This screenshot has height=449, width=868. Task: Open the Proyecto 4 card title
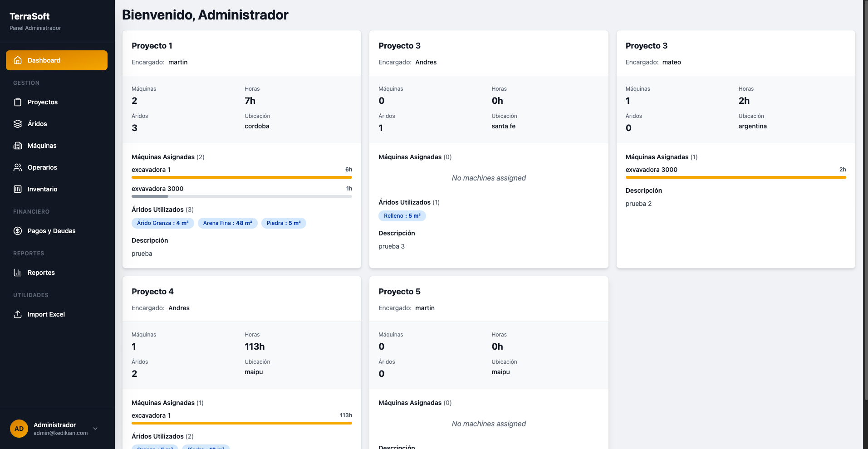(x=152, y=292)
